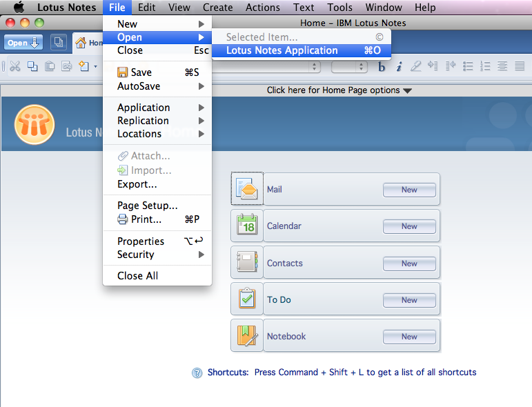Open the Apple menu
532x407 pixels.
[19, 7]
